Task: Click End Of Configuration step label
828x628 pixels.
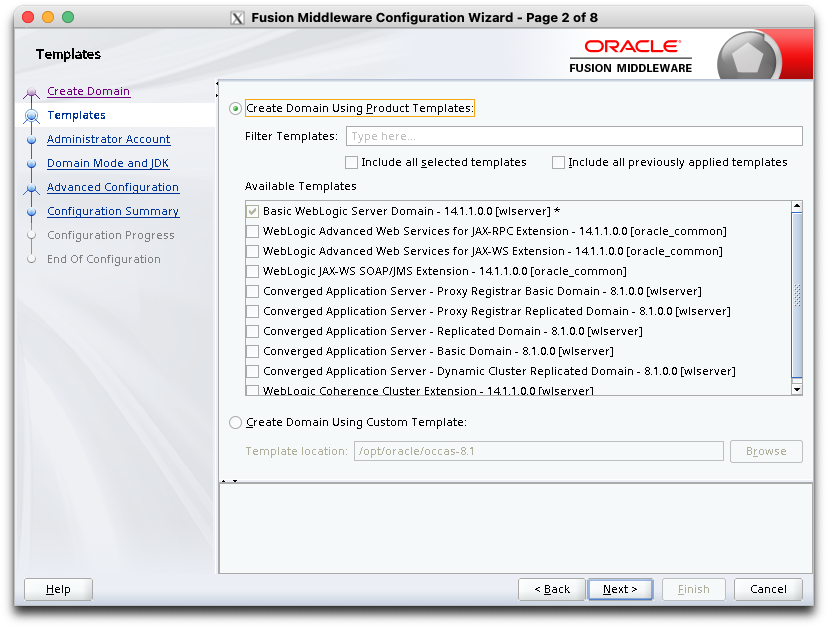Action: click(x=104, y=259)
